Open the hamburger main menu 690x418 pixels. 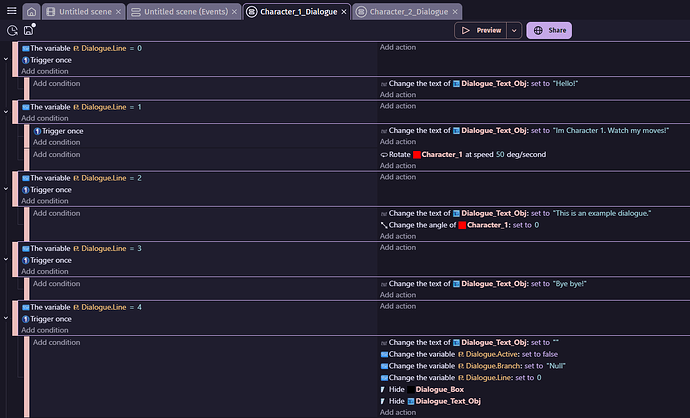pyautogui.click(x=10, y=11)
